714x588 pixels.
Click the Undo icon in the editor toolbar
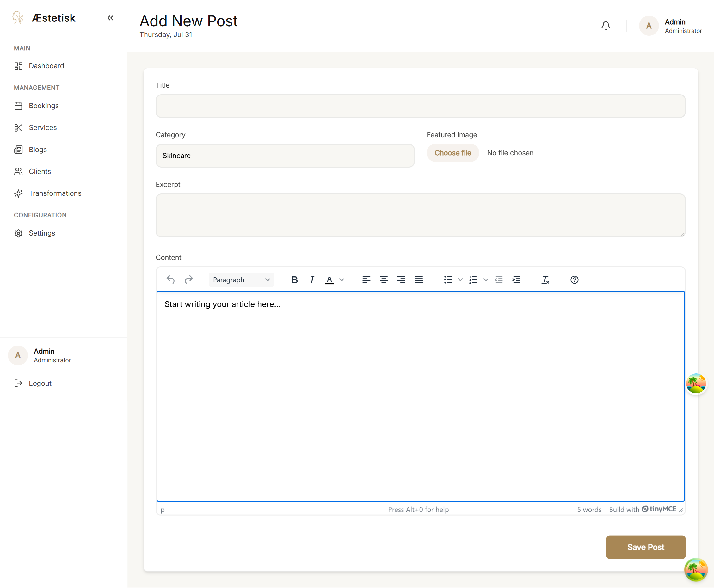(170, 279)
